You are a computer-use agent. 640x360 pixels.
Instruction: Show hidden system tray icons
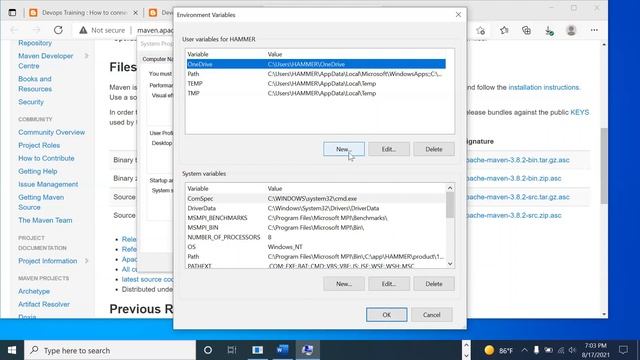[x=524, y=350]
